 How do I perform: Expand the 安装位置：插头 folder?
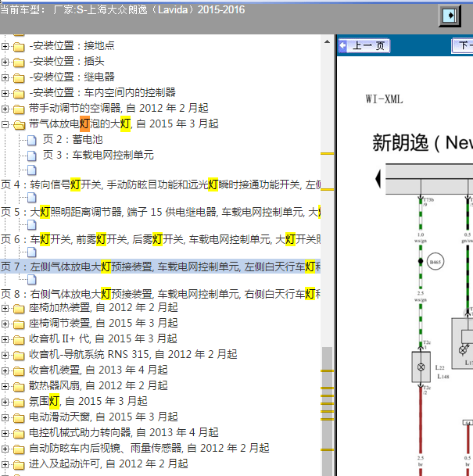click(x=5, y=62)
